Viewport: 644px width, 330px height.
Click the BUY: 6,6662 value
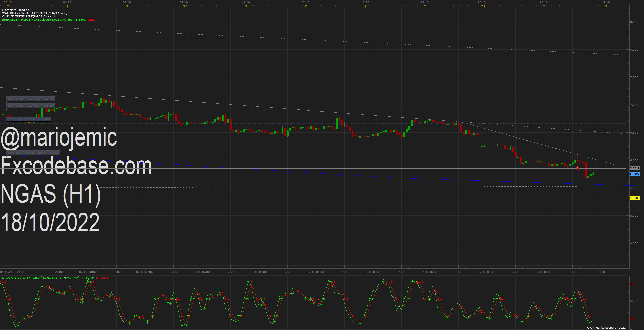(77, 20)
